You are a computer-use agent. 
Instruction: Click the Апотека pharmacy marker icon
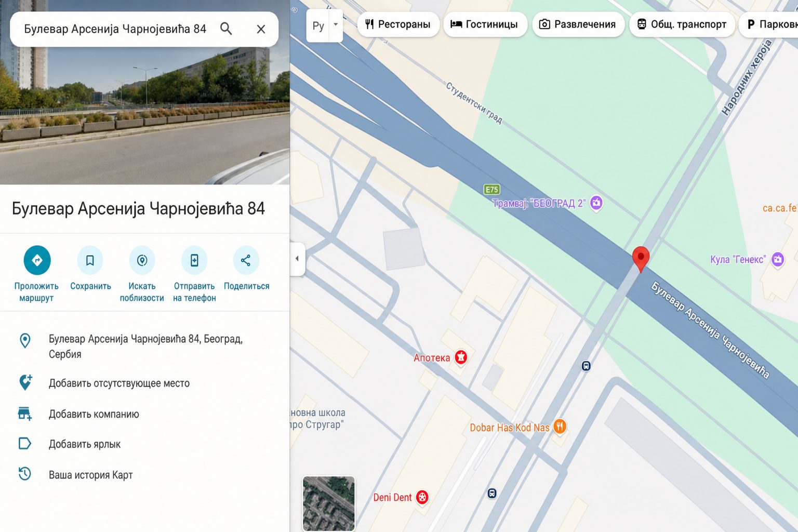click(461, 357)
